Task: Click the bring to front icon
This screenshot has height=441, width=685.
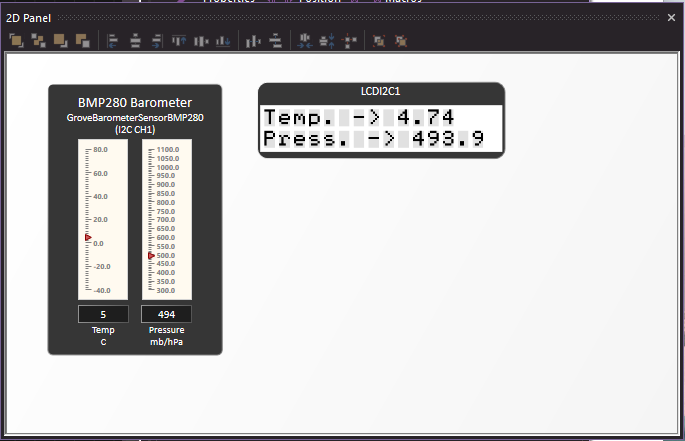Action: click(x=16, y=41)
